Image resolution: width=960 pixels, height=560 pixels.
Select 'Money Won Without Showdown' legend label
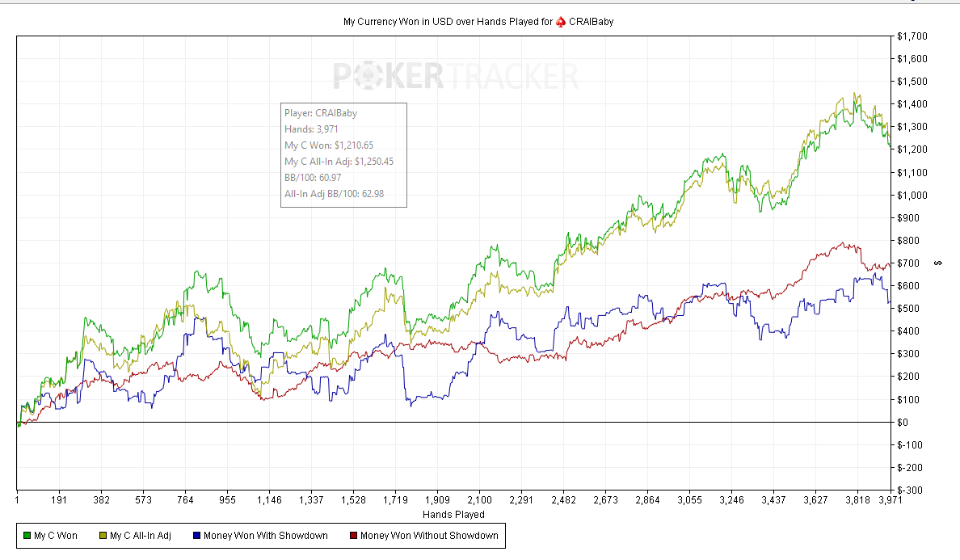(429, 536)
